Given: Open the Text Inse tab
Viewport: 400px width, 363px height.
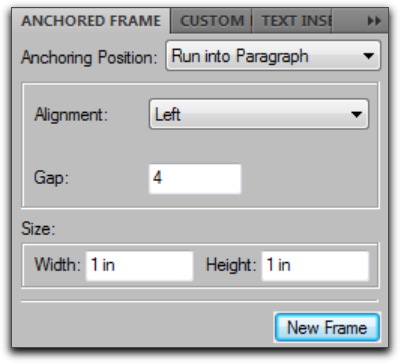Looking at the screenshot, I should [292, 21].
